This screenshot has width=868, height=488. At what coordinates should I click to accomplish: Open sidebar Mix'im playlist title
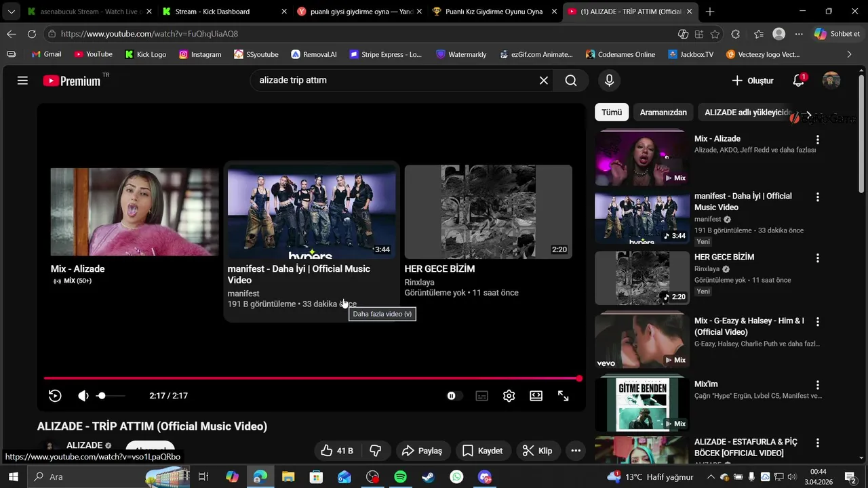(x=706, y=384)
